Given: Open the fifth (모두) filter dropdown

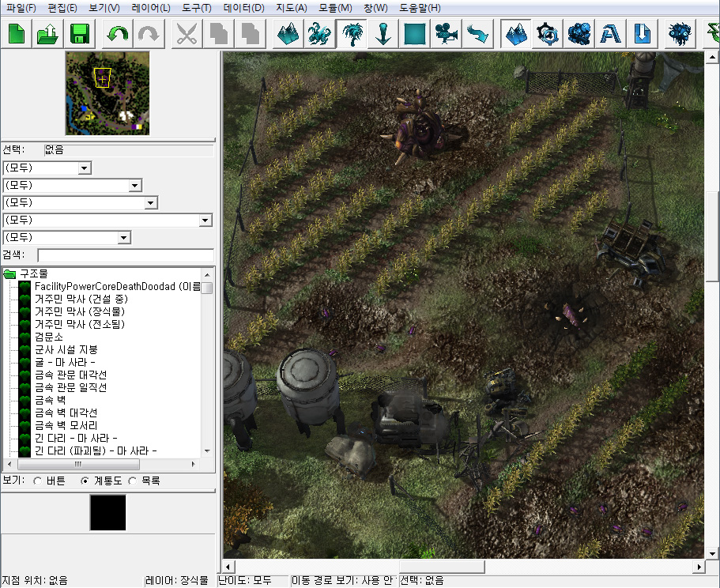Looking at the screenshot, I should pyautogui.click(x=123, y=238).
